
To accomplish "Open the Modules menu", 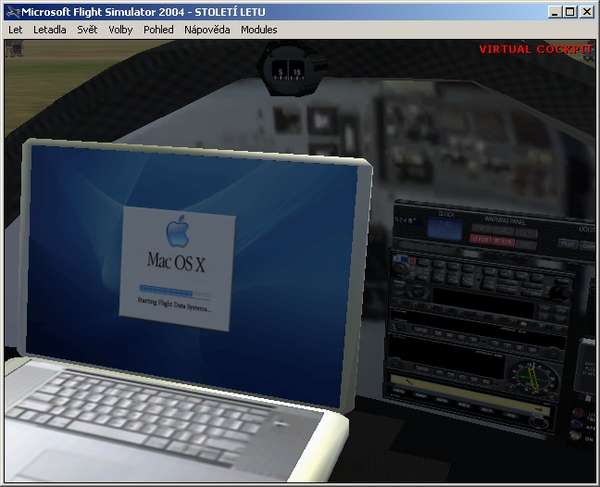I will [259, 30].
